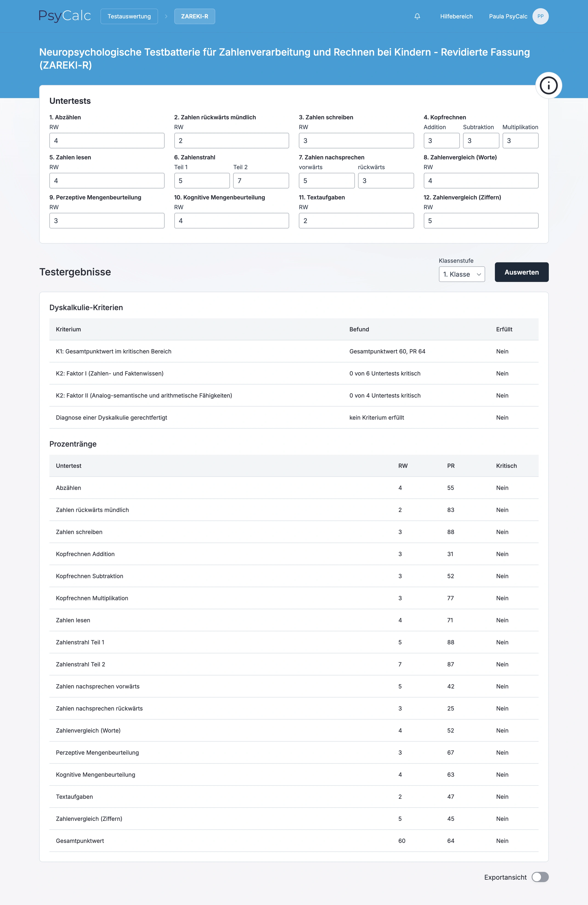Focus Perzeptive Mengenbeurteilung RW field
This screenshot has width=588, height=905.
pyautogui.click(x=107, y=221)
